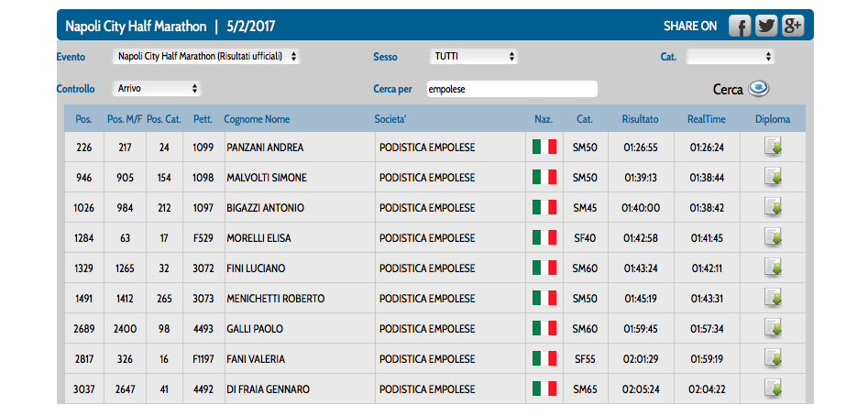This screenshot has height=416, width=868.
Task: Sort by RealTime column header
Action: pos(707,119)
